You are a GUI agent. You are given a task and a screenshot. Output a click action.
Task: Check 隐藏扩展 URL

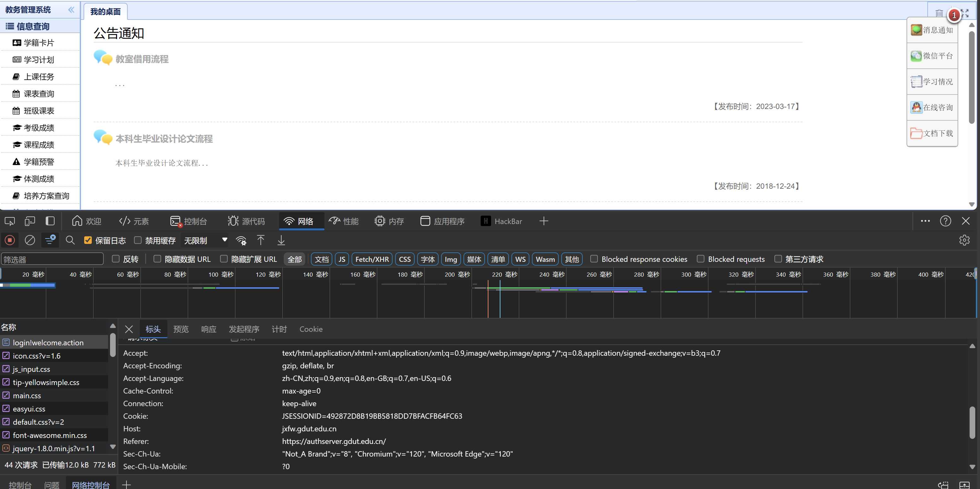pos(224,259)
